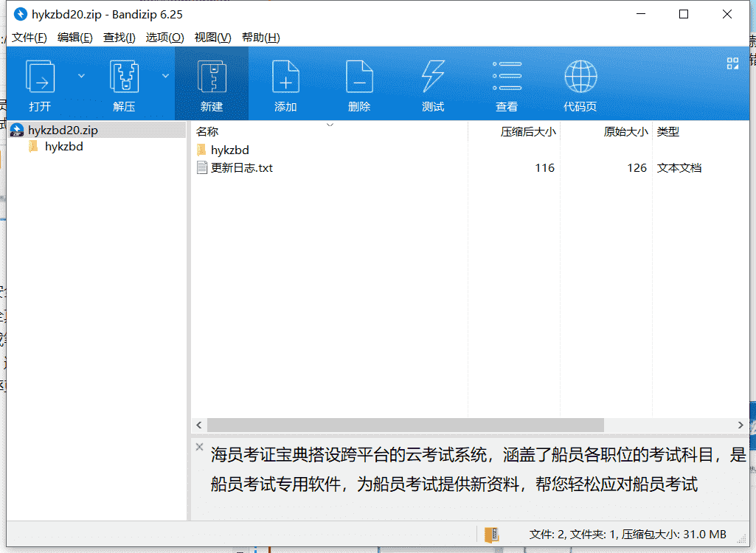
Task: Open the 视图(V) menu
Action: point(212,38)
